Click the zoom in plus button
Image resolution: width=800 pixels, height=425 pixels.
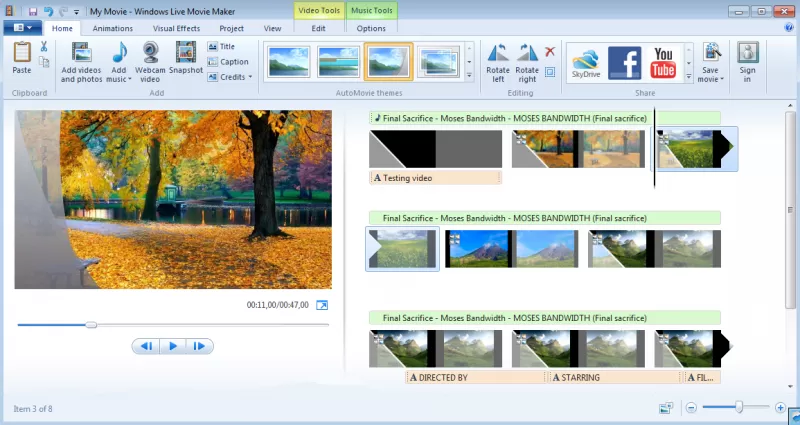780,407
